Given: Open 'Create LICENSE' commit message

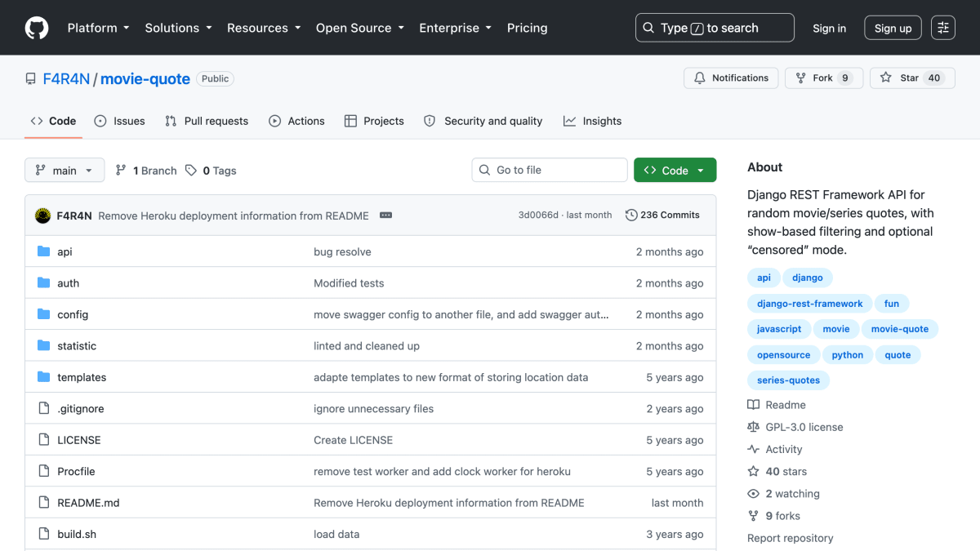Looking at the screenshot, I should pyautogui.click(x=353, y=439).
